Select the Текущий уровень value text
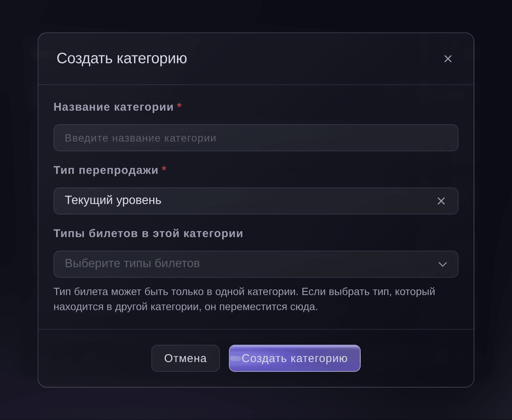Image resolution: width=512 pixels, height=420 pixels. (113, 200)
